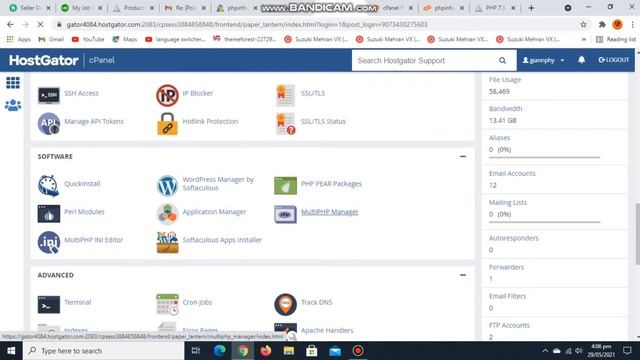Open the Terminal icon
The height and width of the screenshot is (360, 640).
[49, 304]
